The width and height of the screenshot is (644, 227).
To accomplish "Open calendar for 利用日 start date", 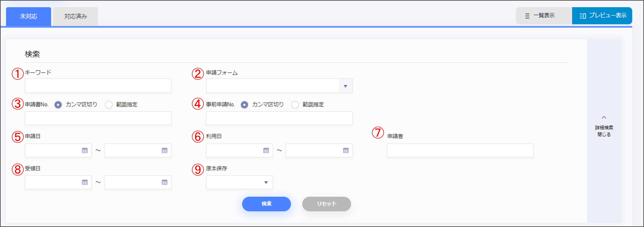I will point(266,150).
